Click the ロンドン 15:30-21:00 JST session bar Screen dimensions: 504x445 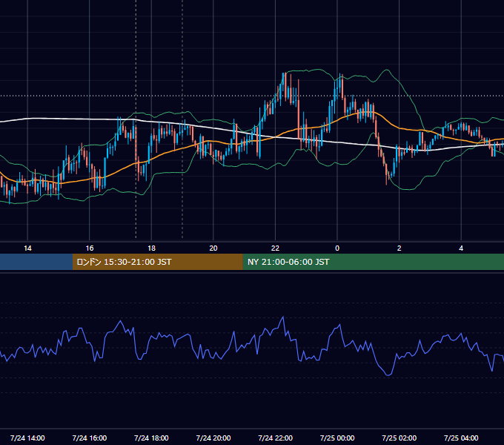point(157,262)
